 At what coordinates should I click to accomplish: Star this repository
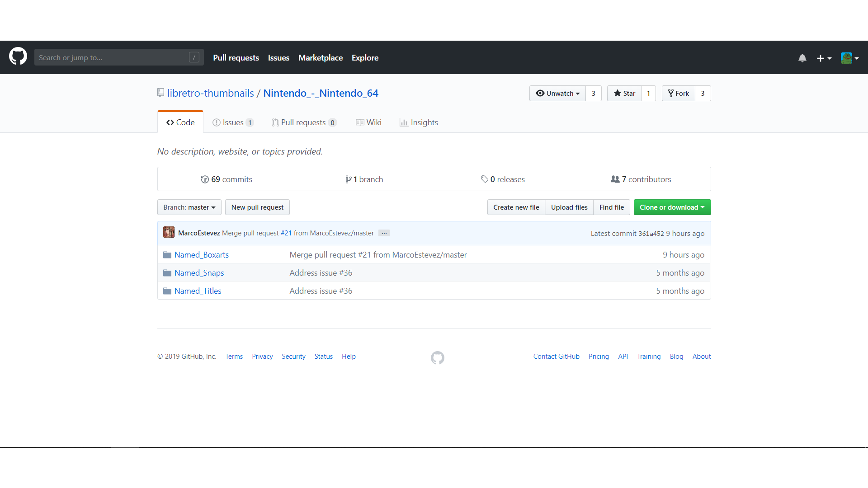click(x=624, y=94)
